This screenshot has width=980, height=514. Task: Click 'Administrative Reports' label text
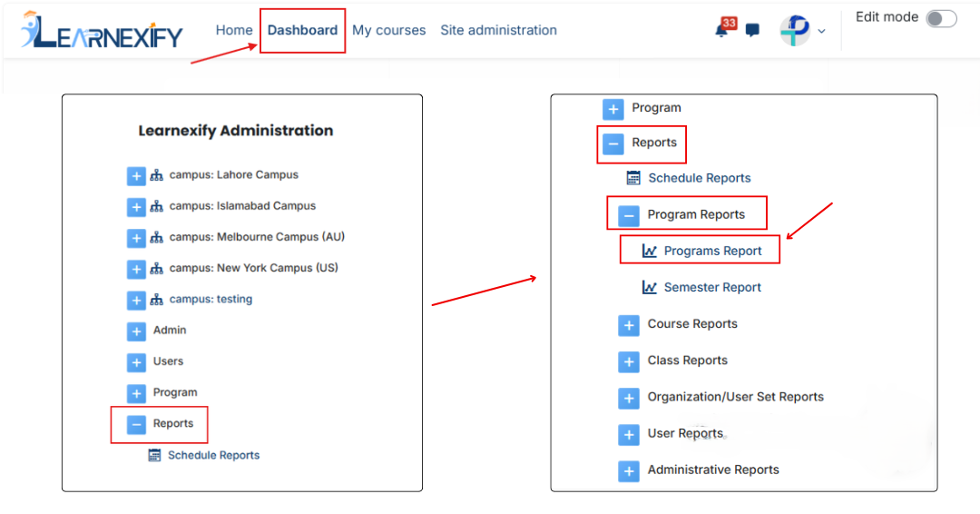(713, 470)
